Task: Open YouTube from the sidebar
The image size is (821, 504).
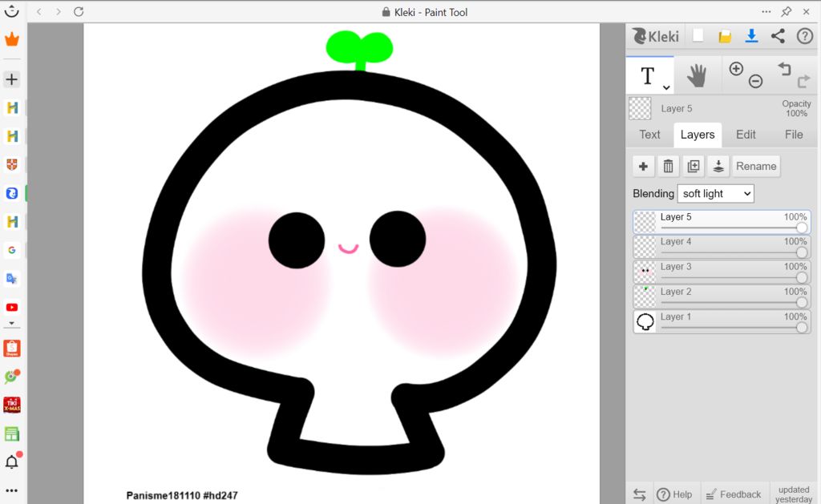Action: [11, 307]
